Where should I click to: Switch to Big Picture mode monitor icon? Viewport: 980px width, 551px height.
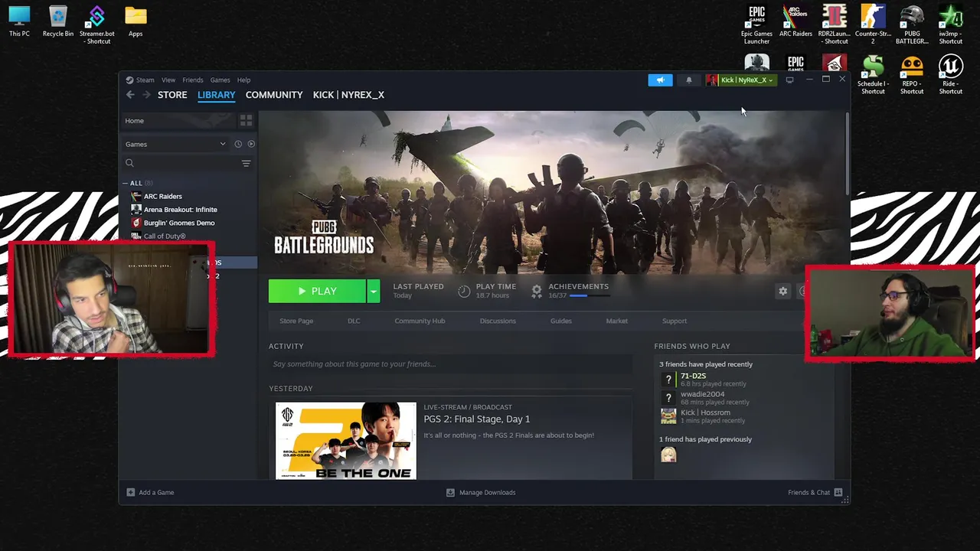789,80
